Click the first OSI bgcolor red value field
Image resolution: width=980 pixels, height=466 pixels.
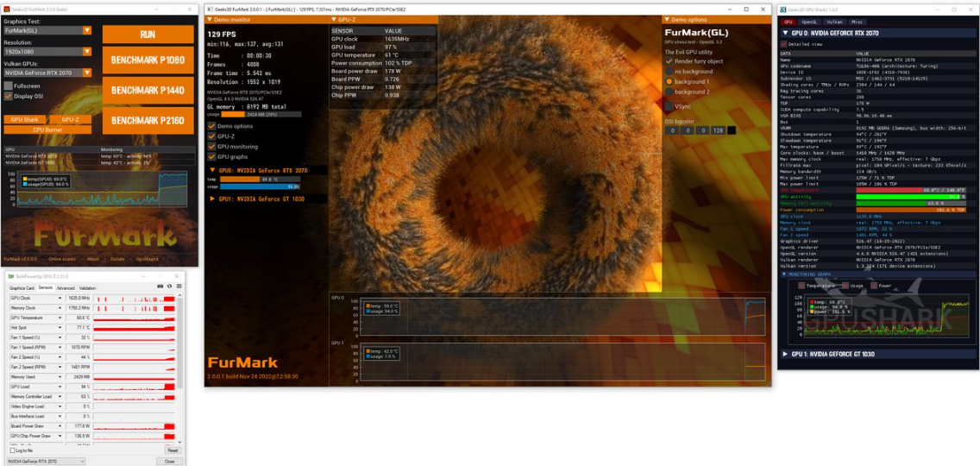click(x=671, y=130)
